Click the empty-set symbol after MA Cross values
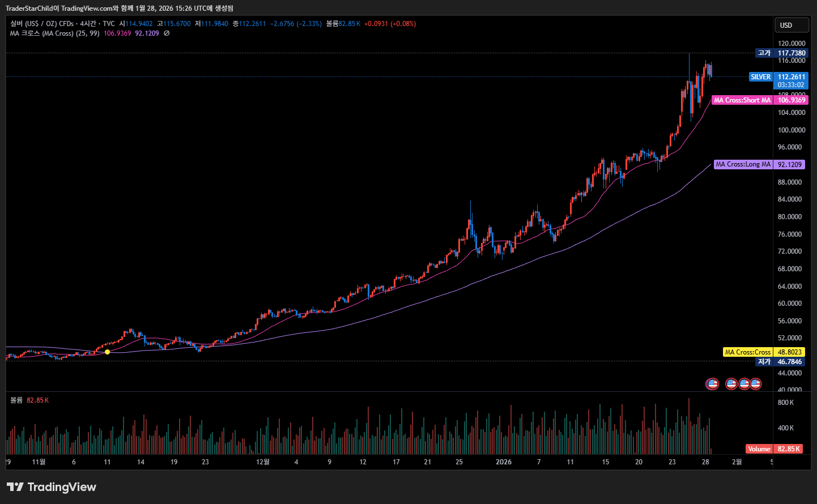The height and width of the screenshot is (504, 817). tap(167, 33)
